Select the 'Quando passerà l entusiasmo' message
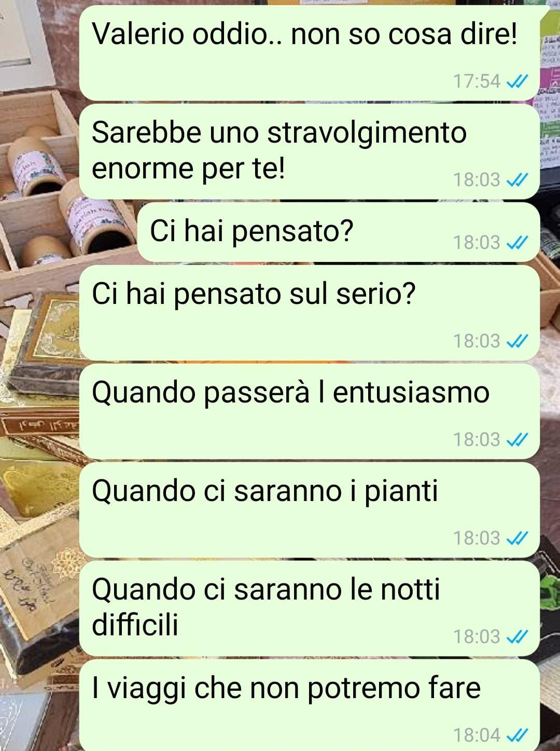Viewport: 560px width, 751px height. tap(310, 411)
